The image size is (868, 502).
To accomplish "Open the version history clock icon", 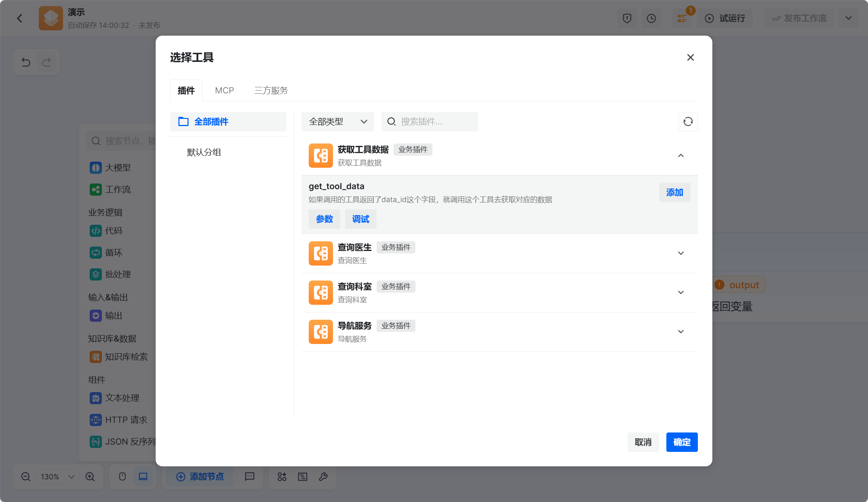I will coord(651,18).
